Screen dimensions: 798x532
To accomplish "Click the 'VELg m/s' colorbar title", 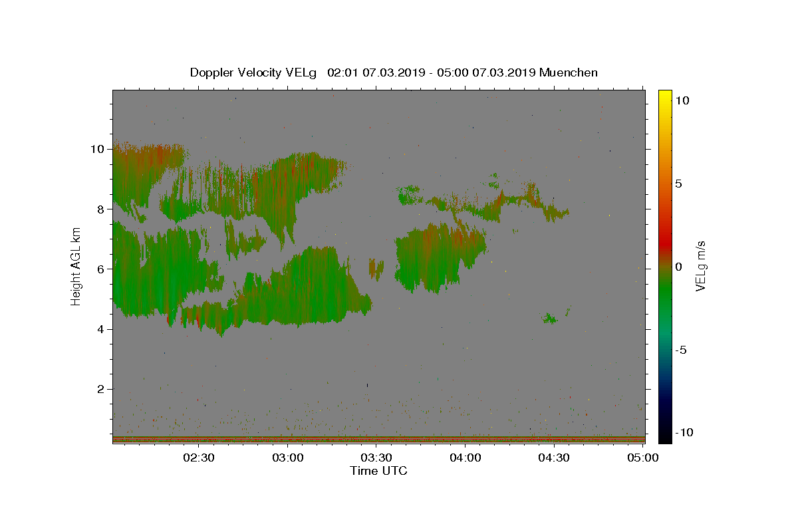I will (x=701, y=267).
